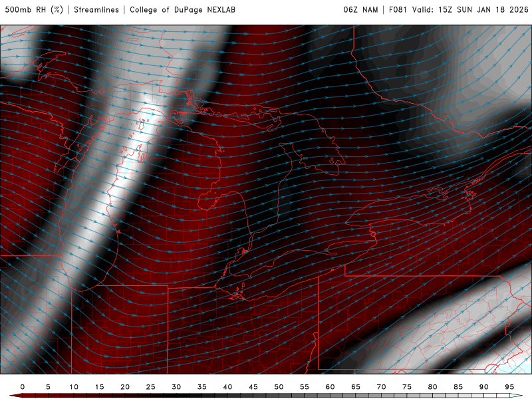
Task: Click the 45 label on the legend
Action: 253,387
